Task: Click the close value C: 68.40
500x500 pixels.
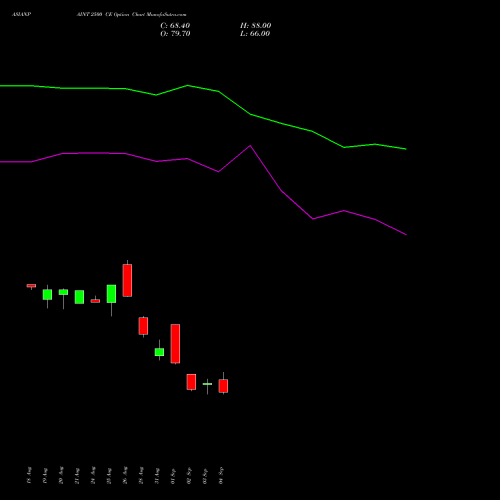Action: (x=175, y=26)
